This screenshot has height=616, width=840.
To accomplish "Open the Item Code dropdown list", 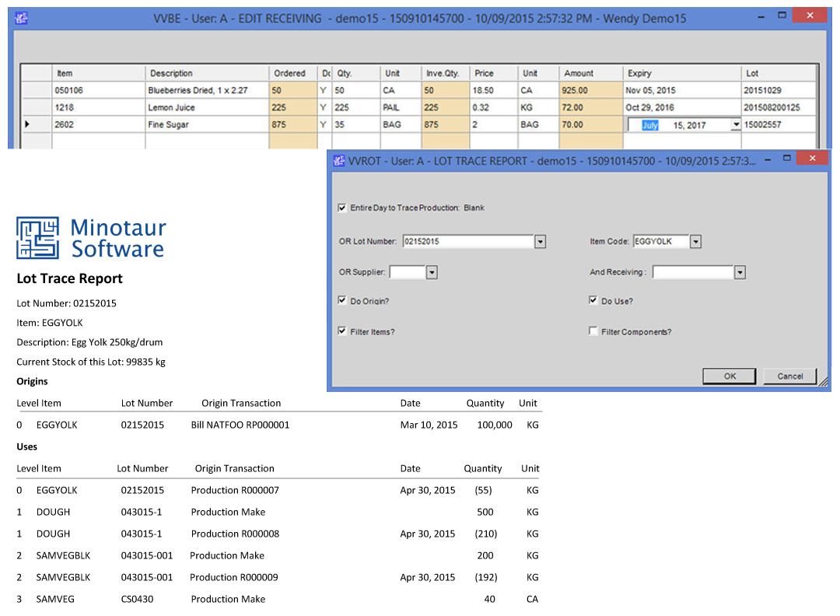I will [x=695, y=242].
